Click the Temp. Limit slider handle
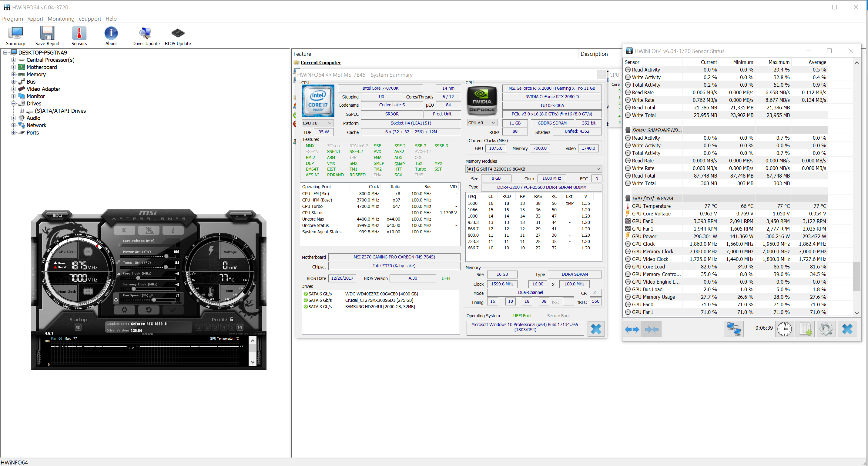The image size is (868, 466). point(166,267)
